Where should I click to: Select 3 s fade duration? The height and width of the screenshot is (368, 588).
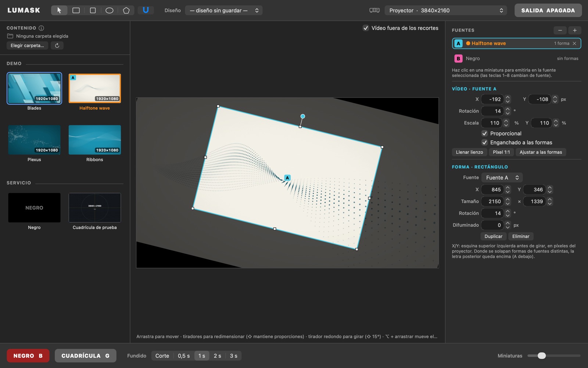233,356
